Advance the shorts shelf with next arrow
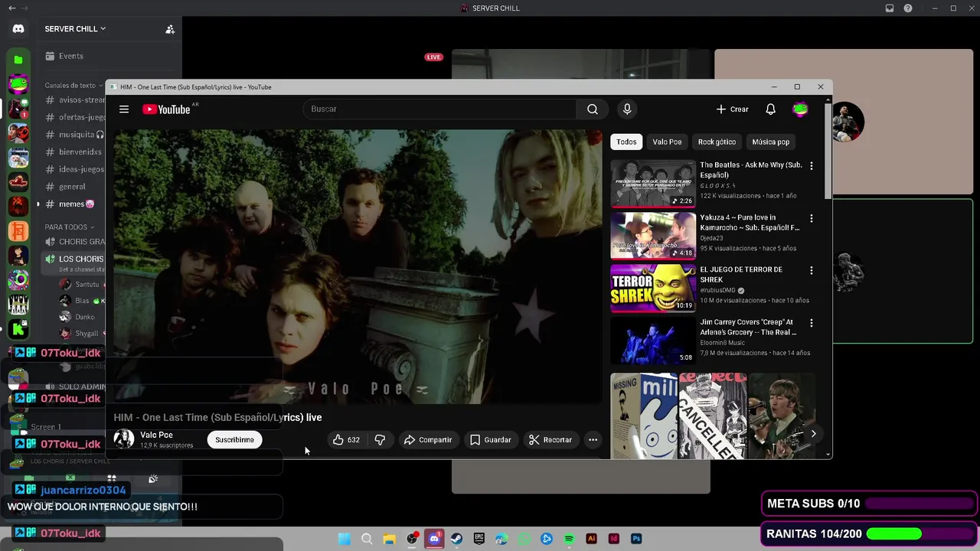Viewport: 980px width, 551px height. pos(813,434)
